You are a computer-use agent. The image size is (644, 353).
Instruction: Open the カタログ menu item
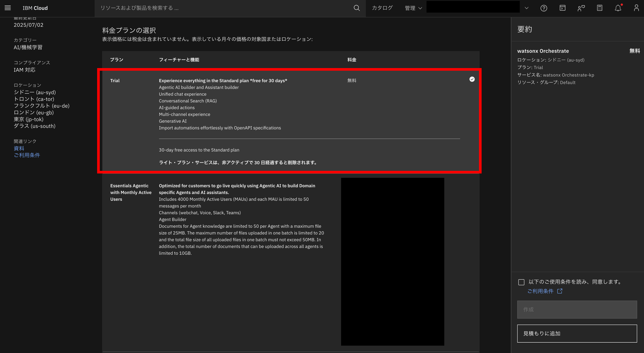point(382,8)
